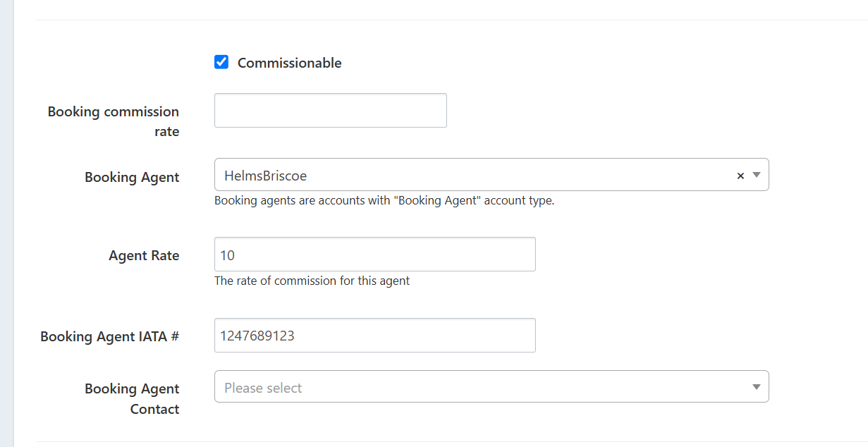Uncheck the Commissionable checkbox
The width and height of the screenshot is (868, 447).
tap(221, 62)
